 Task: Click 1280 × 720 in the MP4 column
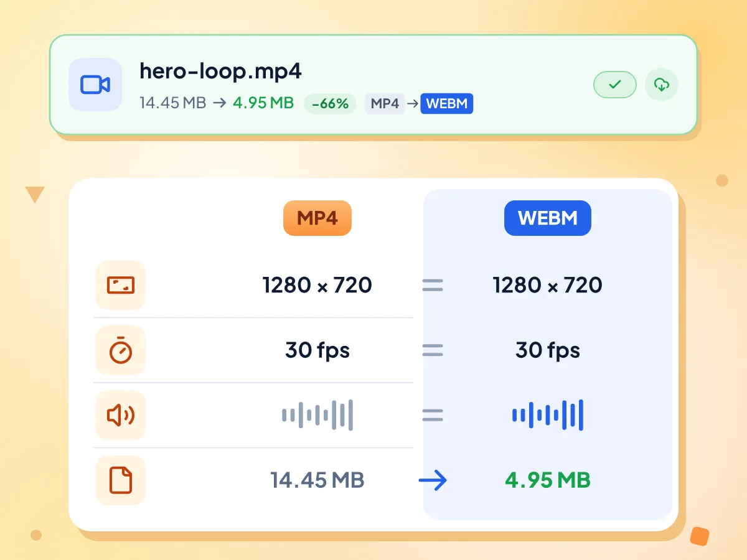tap(317, 285)
